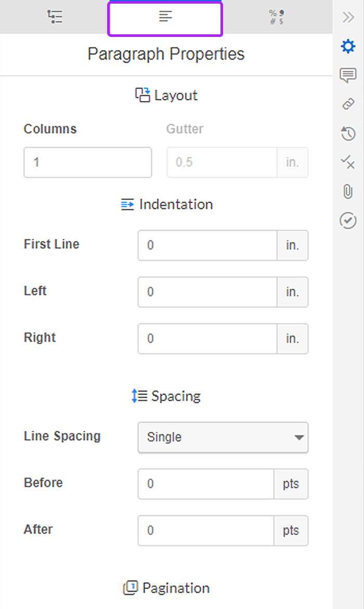
Task: Click the circled checkmark approval icon
Action: 348,221
